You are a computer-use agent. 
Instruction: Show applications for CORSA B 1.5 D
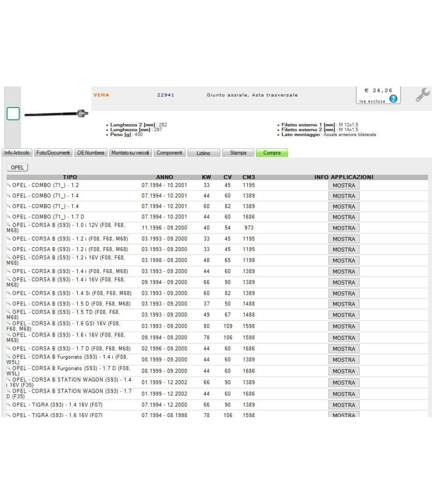click(344, 304)
